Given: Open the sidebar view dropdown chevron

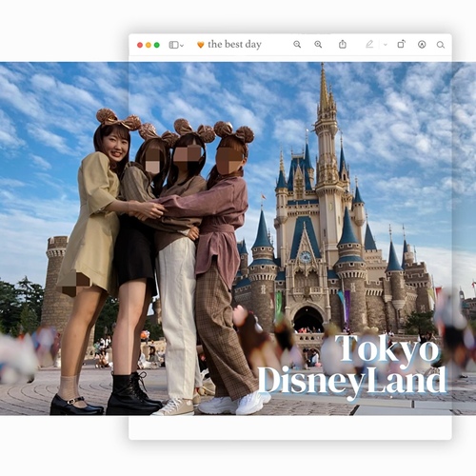Looking at the screenshot, I should (x=182, y=46).
